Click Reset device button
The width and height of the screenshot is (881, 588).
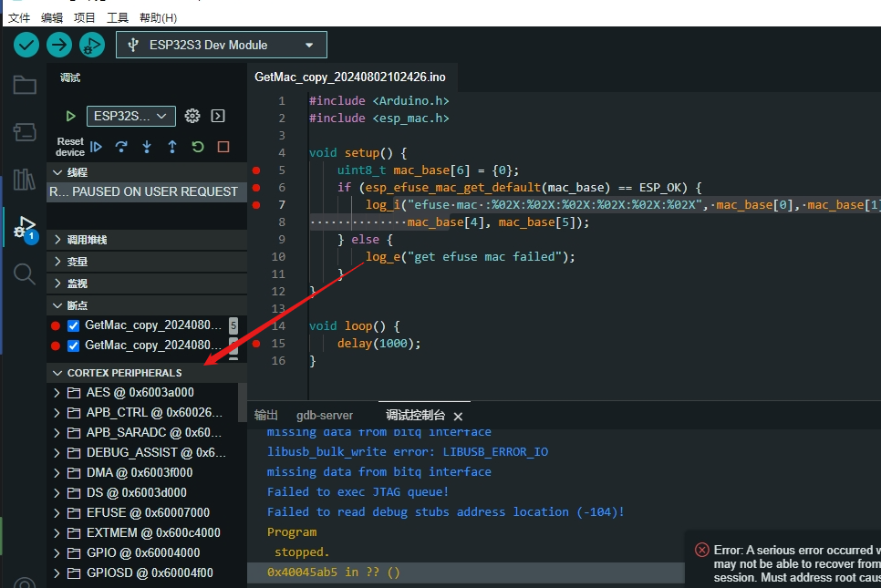[x=70, y=147]
